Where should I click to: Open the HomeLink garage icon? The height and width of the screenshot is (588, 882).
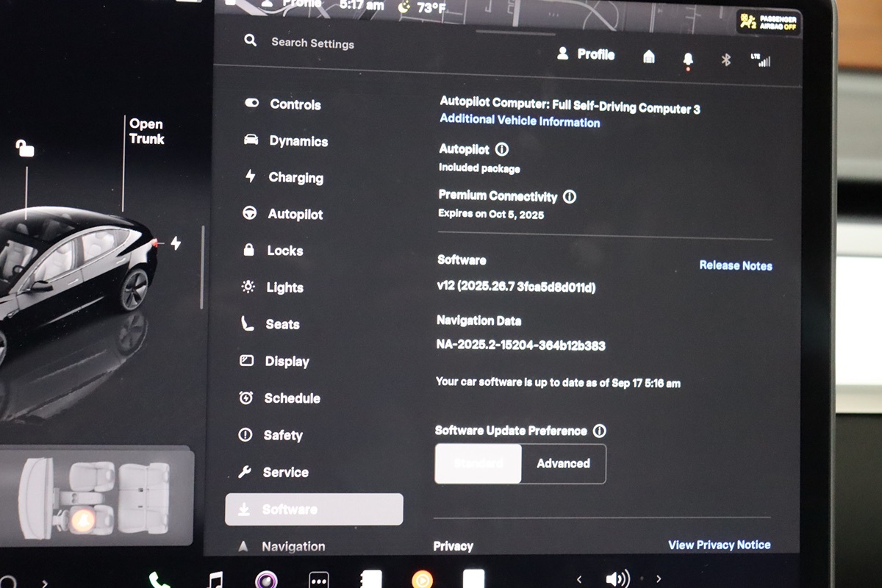pyautogui.click(x=649, y=57)
